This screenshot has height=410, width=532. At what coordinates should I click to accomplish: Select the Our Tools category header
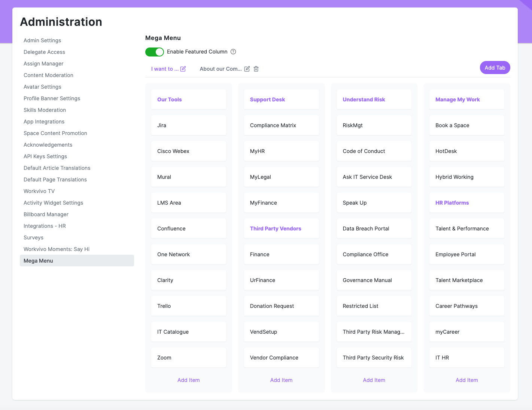(169, 99)
